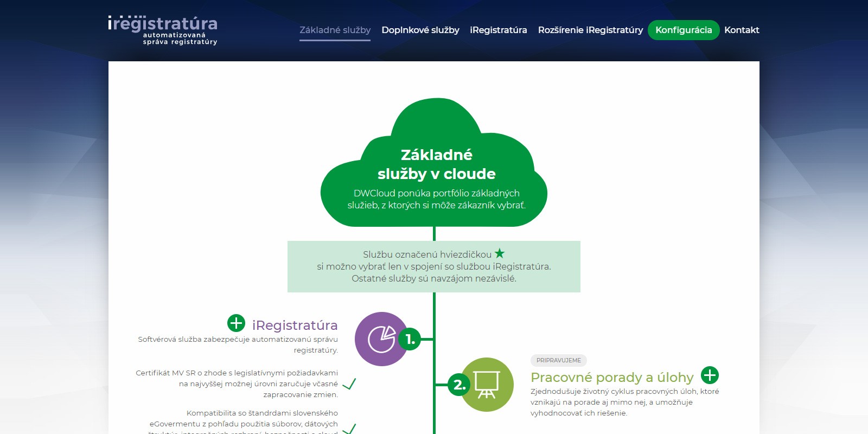Click text 'Kompatibilita so štandrdami slovenského'
The image size is (868, 434).
262,413
